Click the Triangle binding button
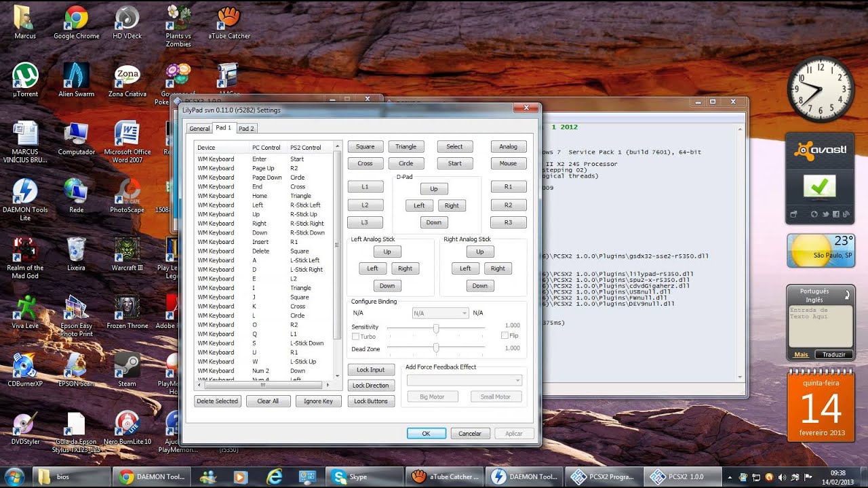The height and width of the screenshot is (488, 868). [406, 146]
